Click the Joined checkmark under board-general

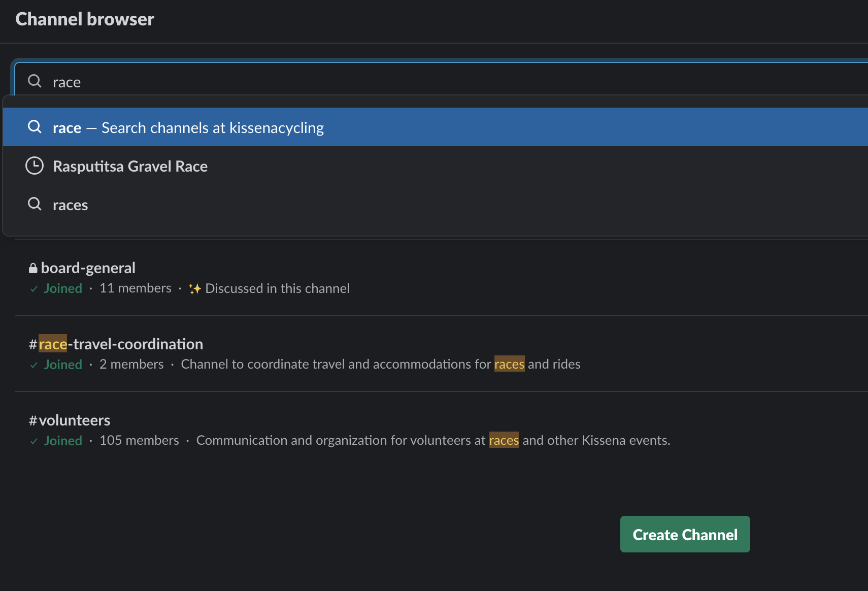coord(34,289)
